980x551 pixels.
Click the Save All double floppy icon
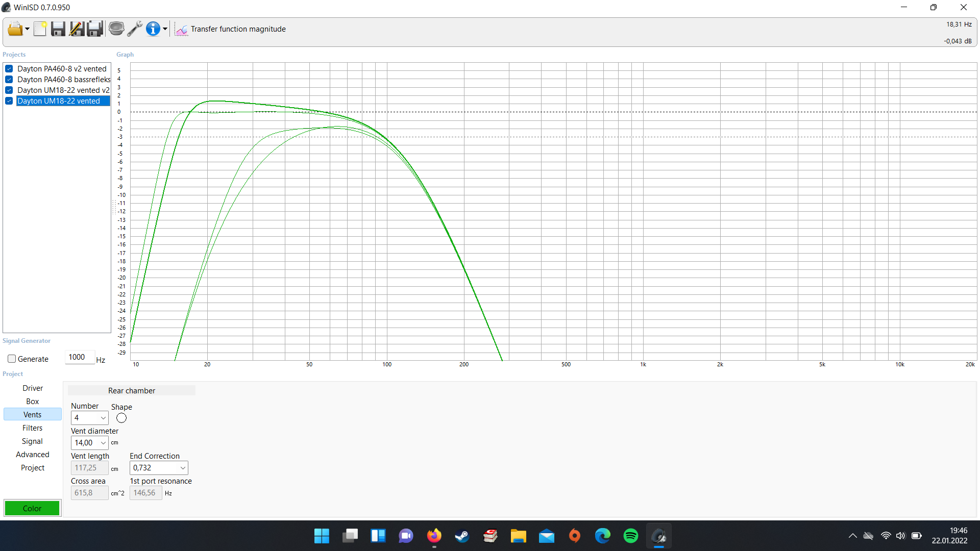pyautogui.click(x=95, y=29)
